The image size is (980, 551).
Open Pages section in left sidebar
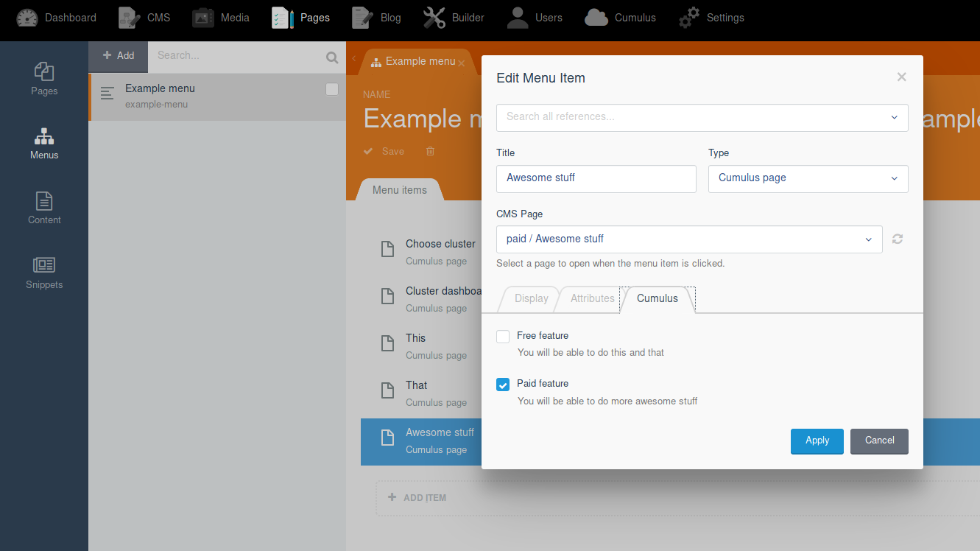(x=44, y=79)
